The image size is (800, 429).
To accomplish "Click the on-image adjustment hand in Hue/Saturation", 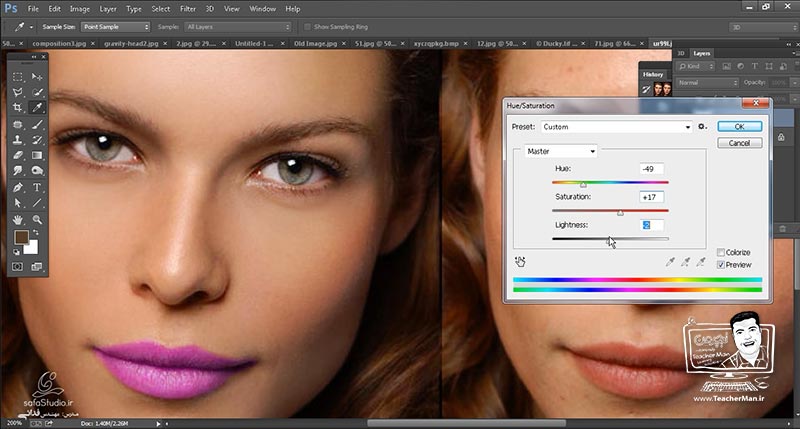I will point(520,262).
